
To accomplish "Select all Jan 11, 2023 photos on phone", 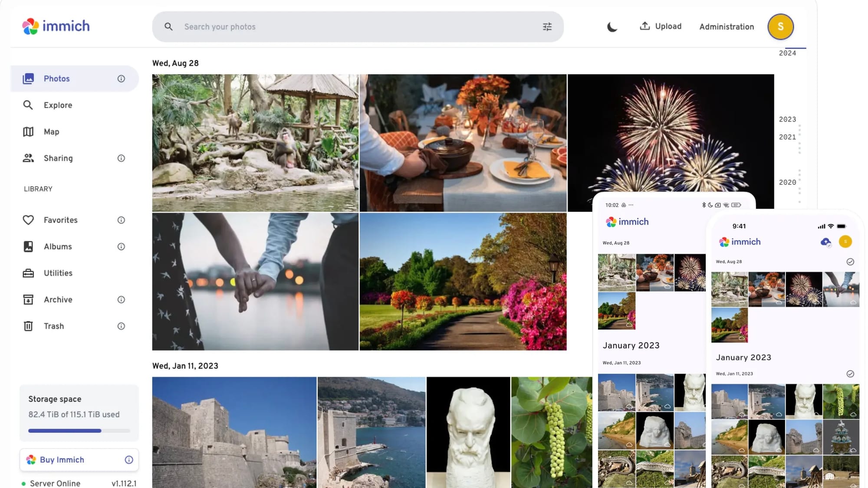I will click(850, 373).
